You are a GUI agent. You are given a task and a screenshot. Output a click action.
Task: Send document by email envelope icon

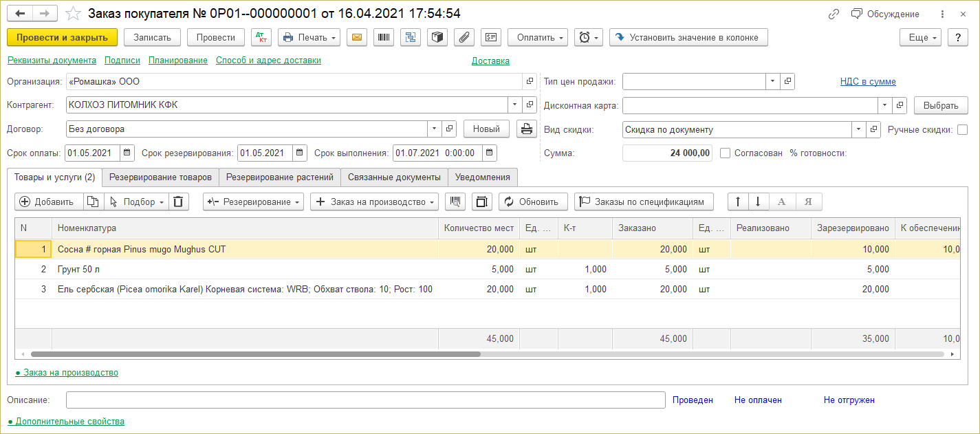tap(356, 37)
